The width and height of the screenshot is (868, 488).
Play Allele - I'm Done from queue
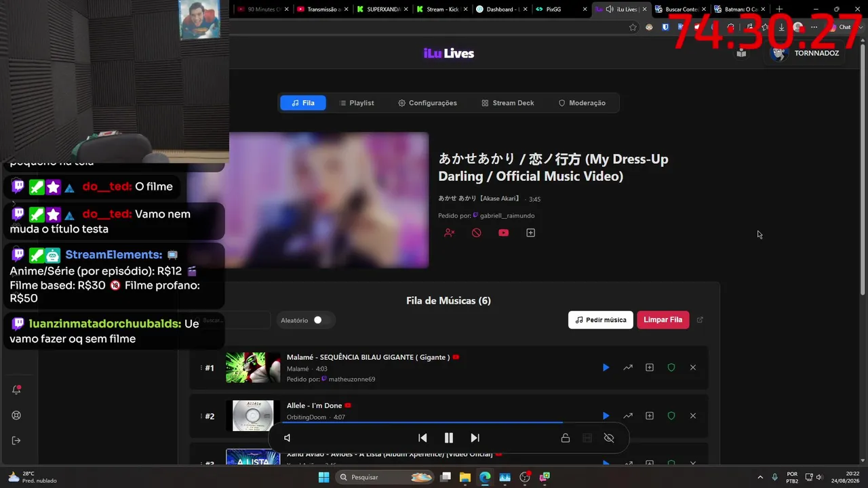pyautogui.click(x=606, y=415)
